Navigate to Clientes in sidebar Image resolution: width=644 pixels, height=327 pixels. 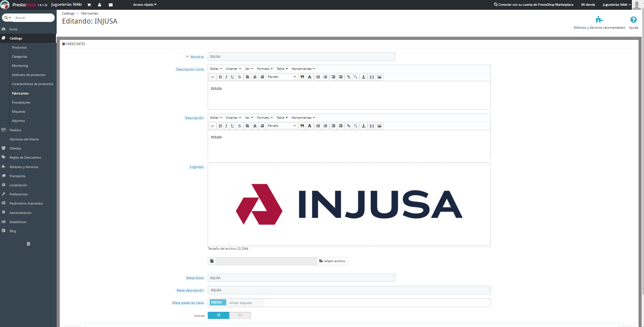pos(15,148)
